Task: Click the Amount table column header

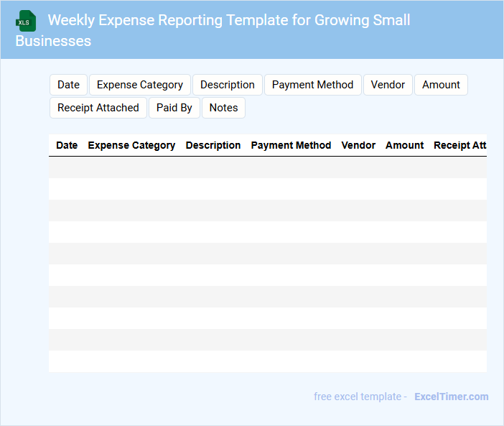Action: pyautogui.click(x=404, y=145)
